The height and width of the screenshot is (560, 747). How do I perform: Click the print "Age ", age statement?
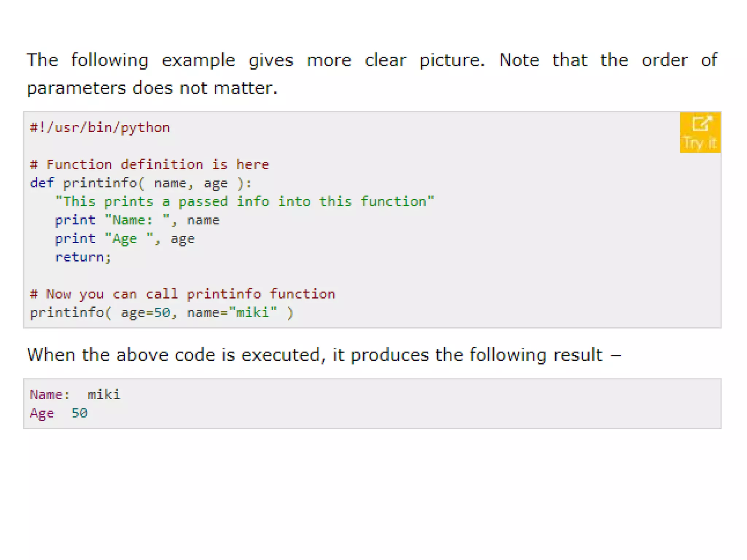[x=125, y=239]
